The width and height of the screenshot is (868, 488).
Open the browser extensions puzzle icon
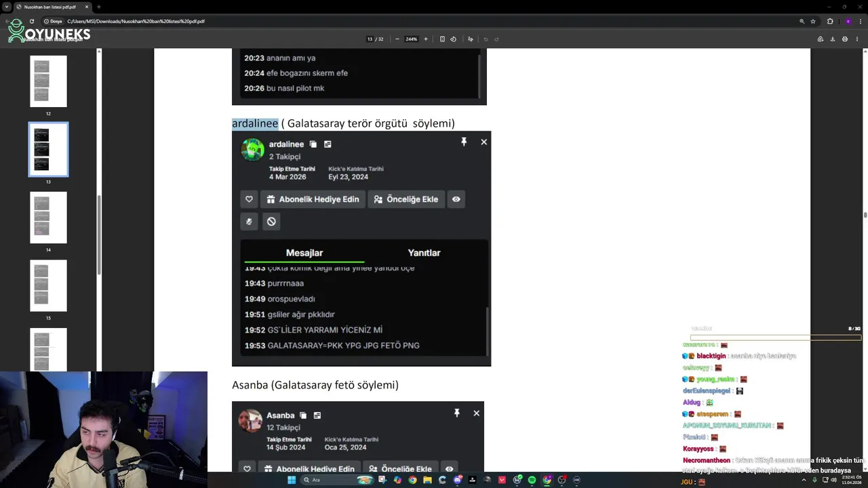pos(830,21)
